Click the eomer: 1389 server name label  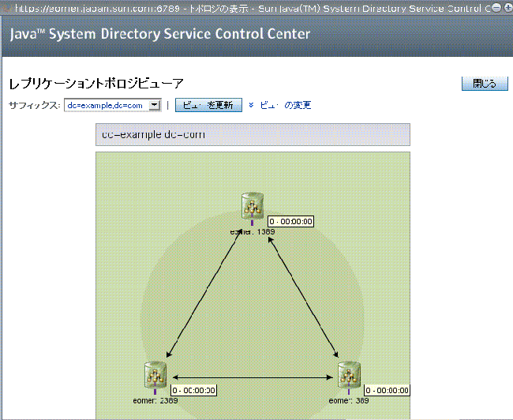pyautogui.click(x=253, y=232)
